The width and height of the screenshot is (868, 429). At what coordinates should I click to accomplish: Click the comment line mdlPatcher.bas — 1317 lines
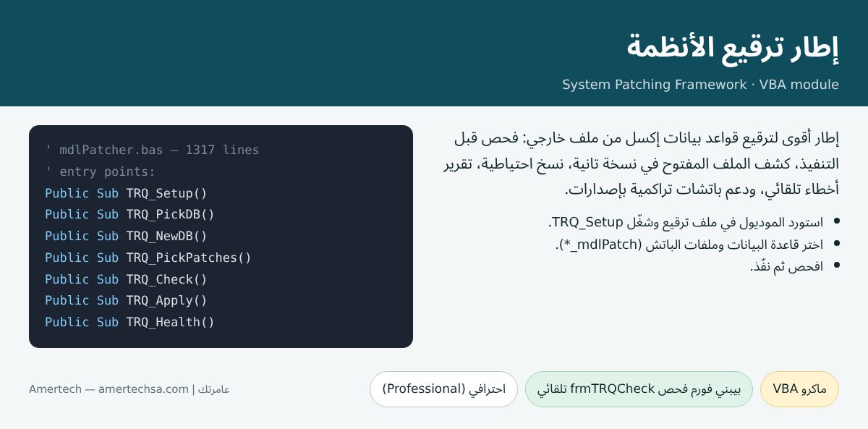pyautogui.click(x=152, y=150)
